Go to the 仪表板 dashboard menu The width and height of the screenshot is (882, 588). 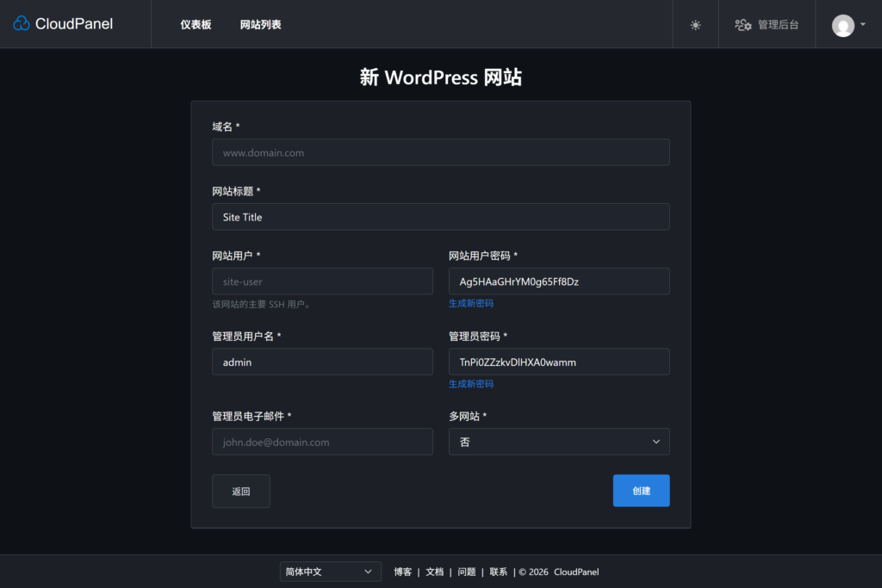coord(196,25)
